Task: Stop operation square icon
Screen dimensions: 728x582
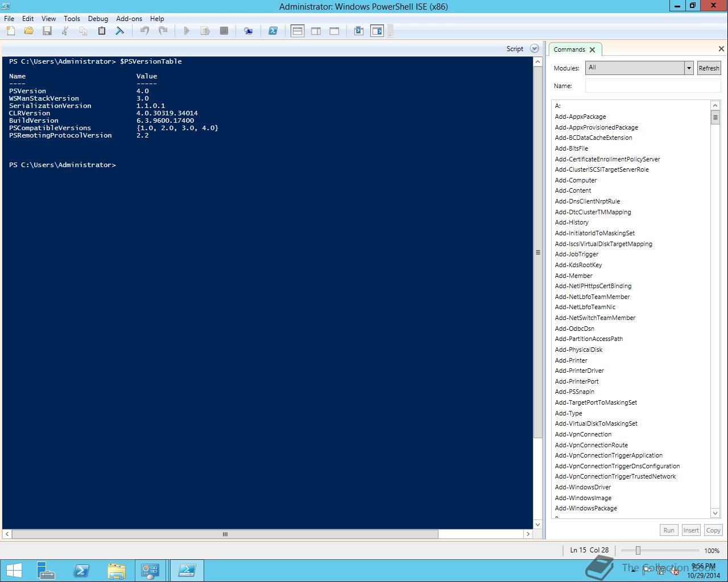Action: coord(224,31)
